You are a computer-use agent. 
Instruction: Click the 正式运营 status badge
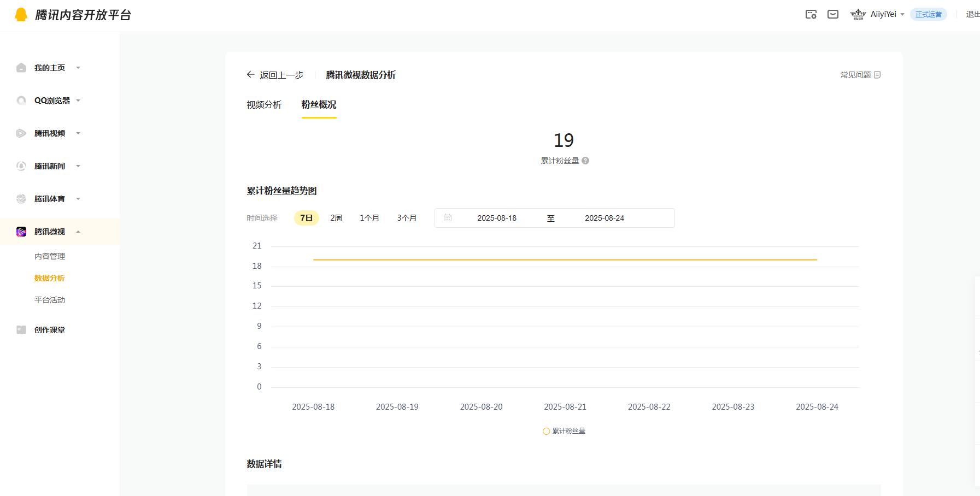[929, 15]
